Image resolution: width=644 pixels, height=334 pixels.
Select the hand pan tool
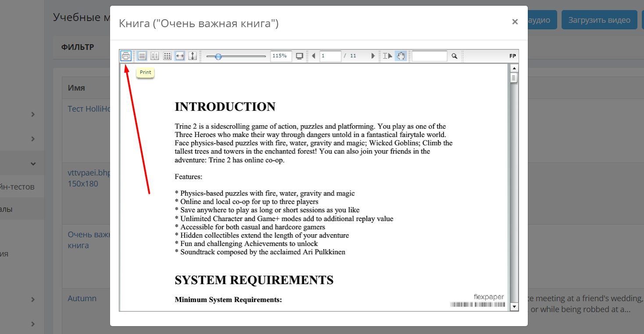pyautogui.click(x=401, y=56)
